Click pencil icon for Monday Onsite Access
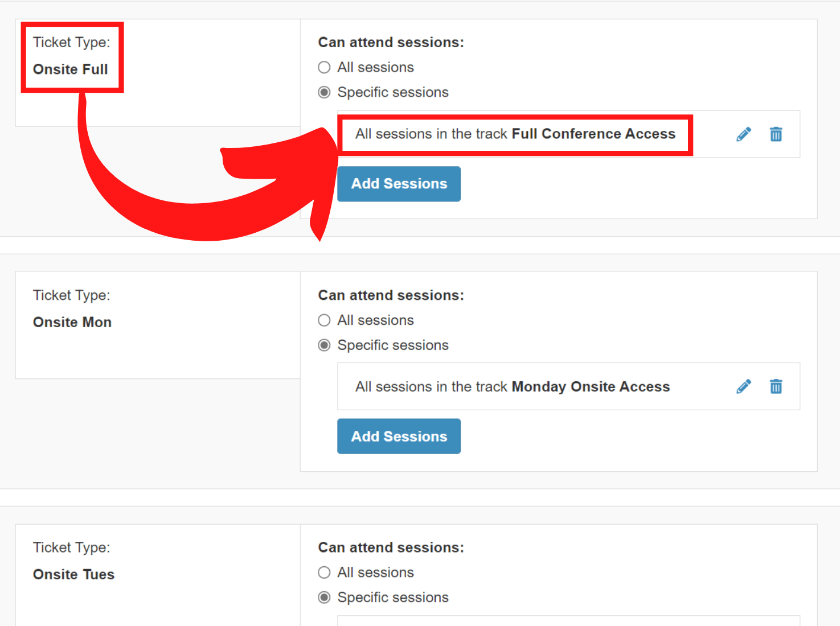This screenshot has width=840, height=626. point(743,387)
